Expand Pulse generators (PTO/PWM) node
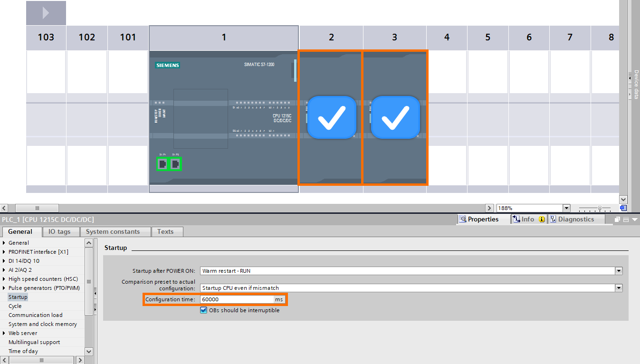The height and width of the screenshot is (364, 640). [4, 288]
